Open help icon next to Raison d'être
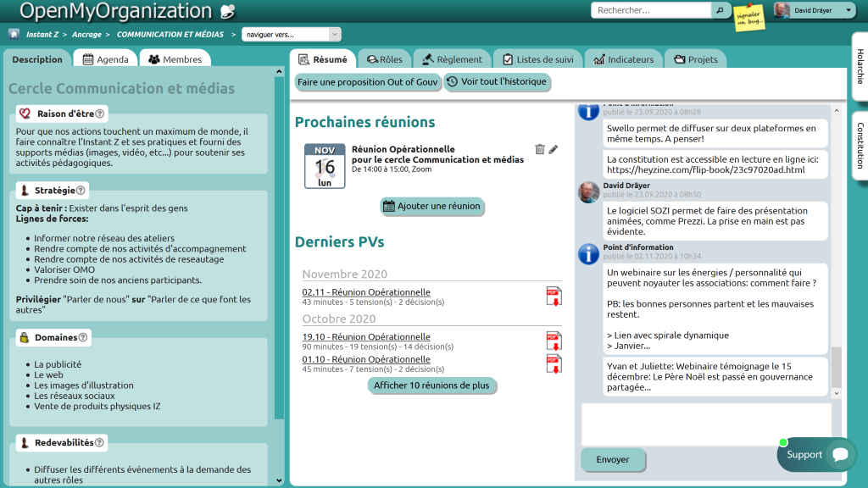The width and height of the screenshot is (868, 488). (x=100, y=114)
